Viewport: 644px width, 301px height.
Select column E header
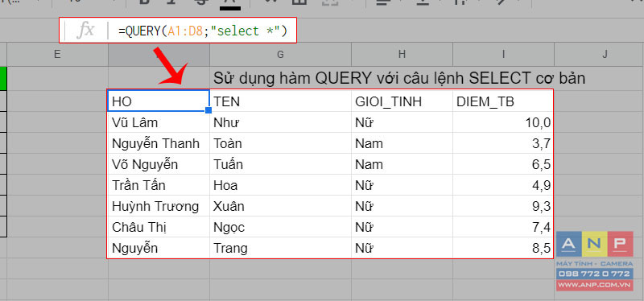pyautogui.click(x=57, y=54)
